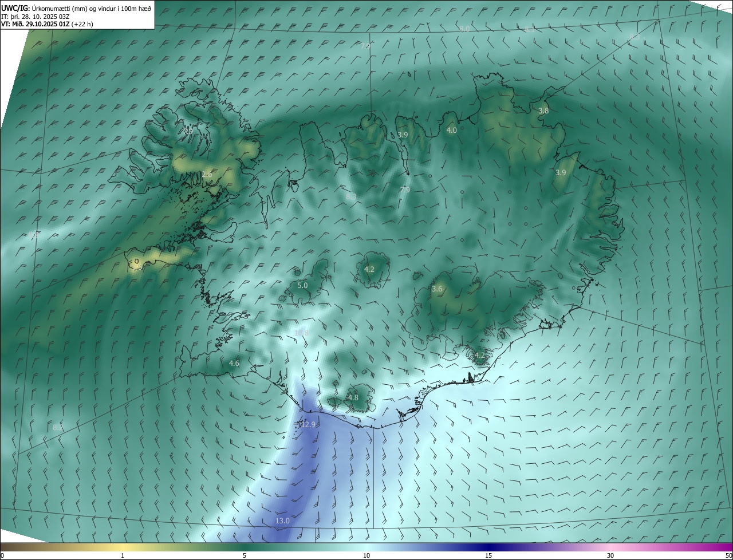The height and width of the screenshot is (560, 733).
Task: Click the 12.9 value label
Action: pyautogui.click(x=308, y=424)
